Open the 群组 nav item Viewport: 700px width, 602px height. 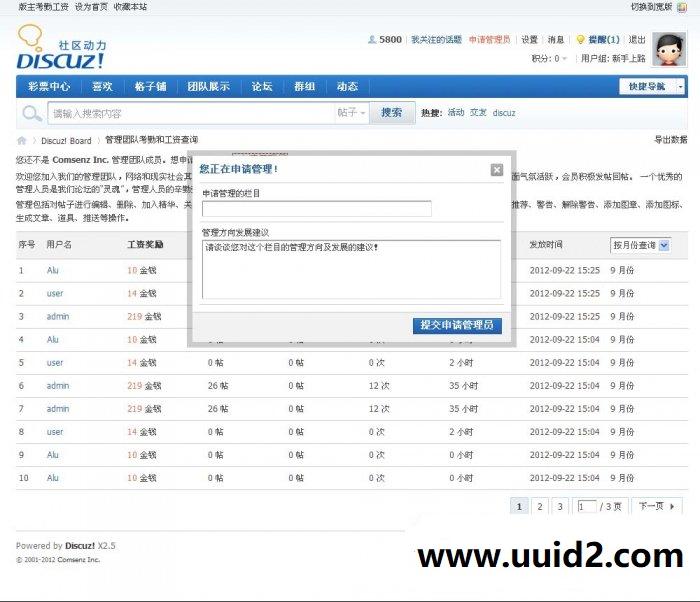pyautogui.click(x=304, y=87)
